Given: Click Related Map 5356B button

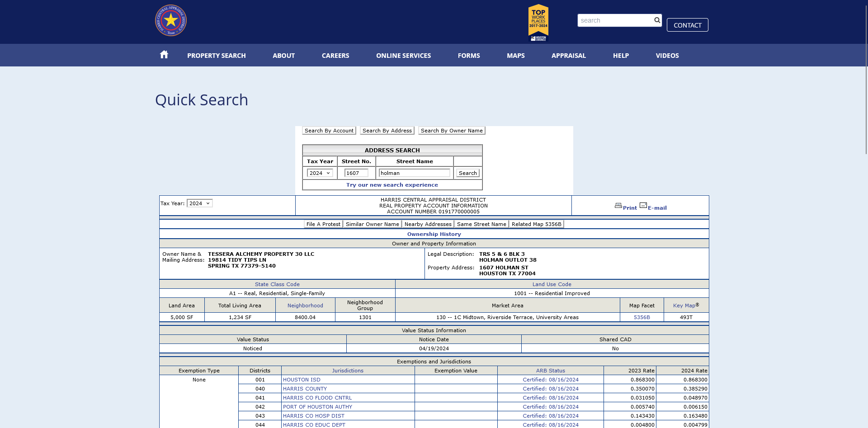Looking at the screenshot, I should tap(536, 224).
